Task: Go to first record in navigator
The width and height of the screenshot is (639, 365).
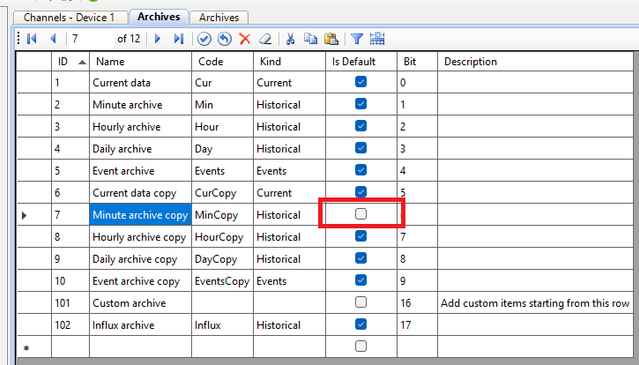Action: 32,39
